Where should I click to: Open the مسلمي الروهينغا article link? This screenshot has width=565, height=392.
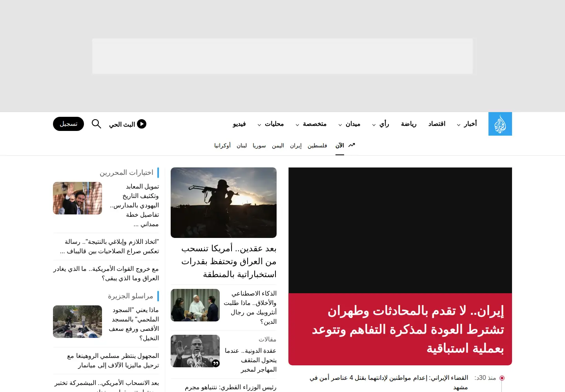tap(113, 360)
